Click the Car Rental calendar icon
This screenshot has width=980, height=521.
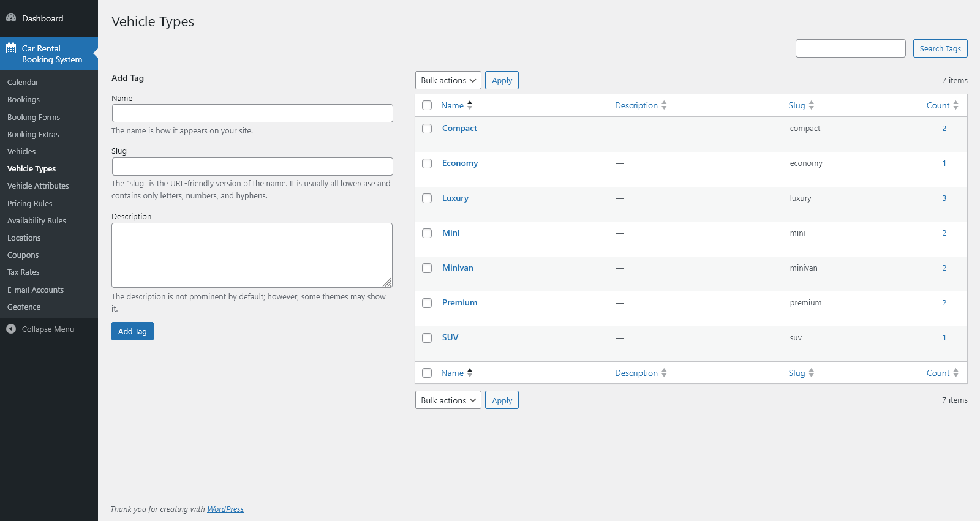click(11, 48)
